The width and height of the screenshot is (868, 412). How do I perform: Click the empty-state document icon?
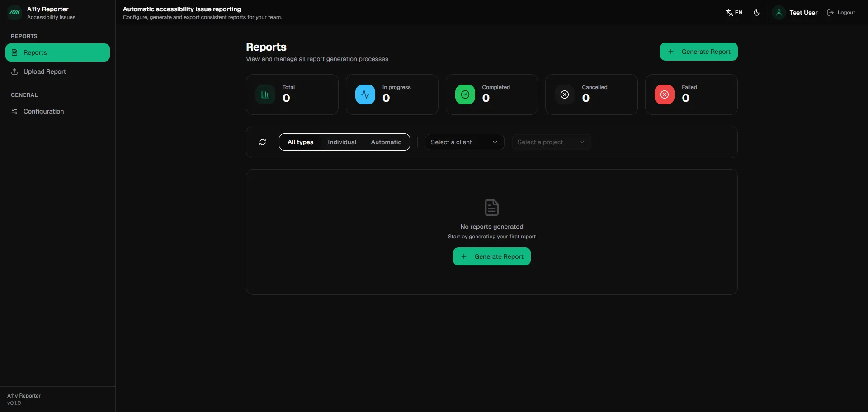point(491,208)
